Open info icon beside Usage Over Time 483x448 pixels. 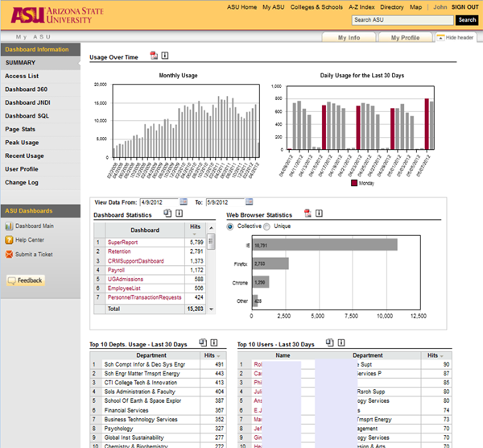pyautogui.click(x=165, y=56)
